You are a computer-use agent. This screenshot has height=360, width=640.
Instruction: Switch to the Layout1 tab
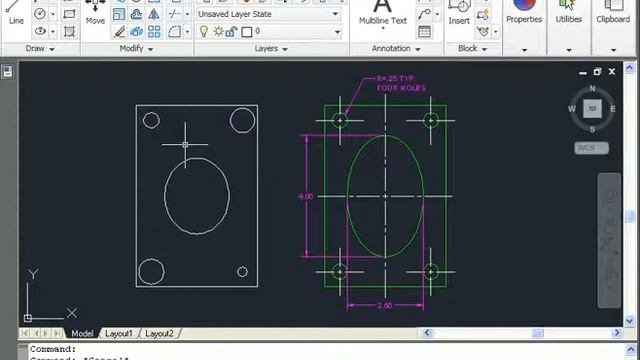click(x=119, y=333)
